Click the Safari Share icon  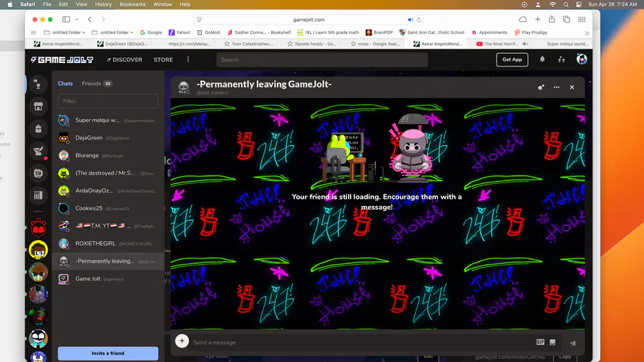[x=552, y=19]
